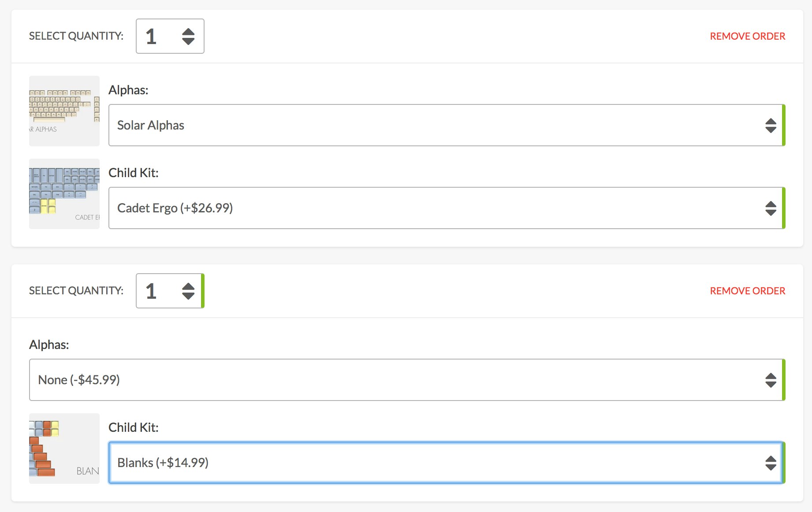Remove the order containing Blanks kit
The image size is (812, 512).
click(x=747, y=291)
